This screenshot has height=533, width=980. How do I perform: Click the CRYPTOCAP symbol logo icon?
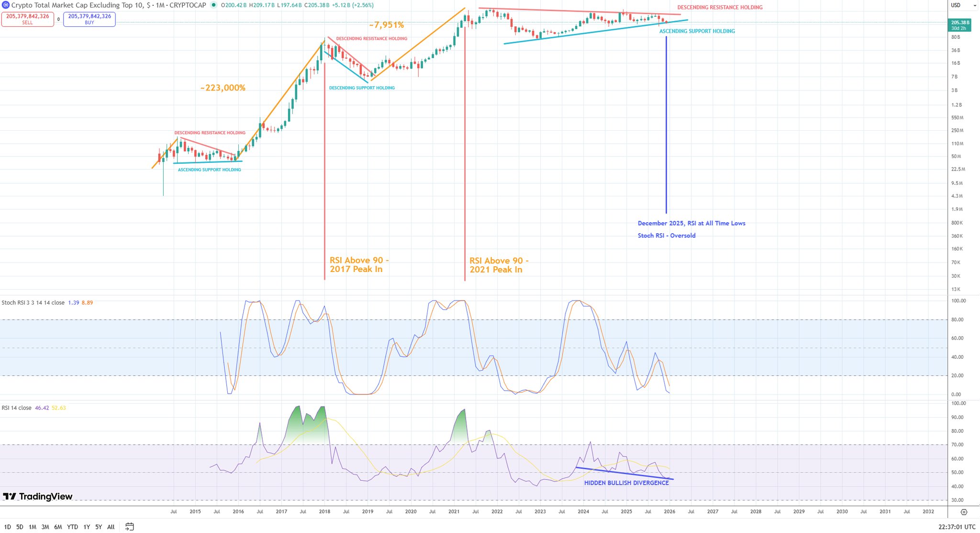6,5
